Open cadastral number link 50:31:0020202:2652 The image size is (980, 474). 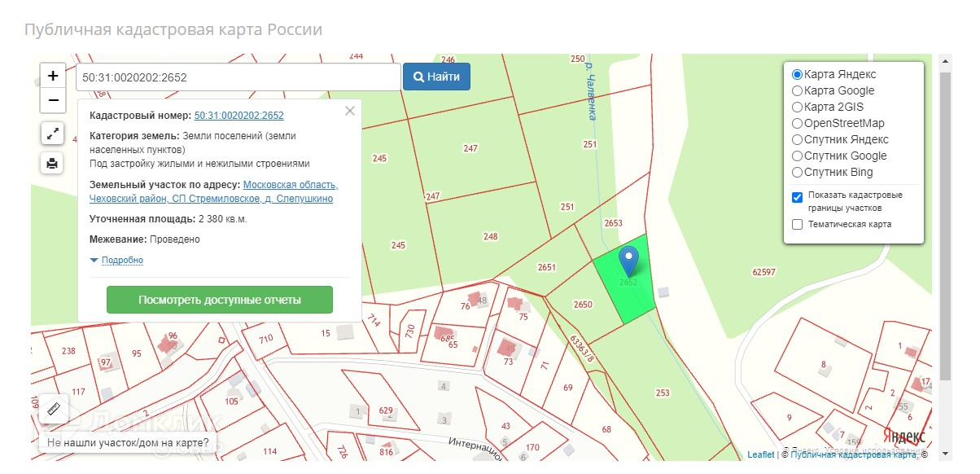[239, 116]
